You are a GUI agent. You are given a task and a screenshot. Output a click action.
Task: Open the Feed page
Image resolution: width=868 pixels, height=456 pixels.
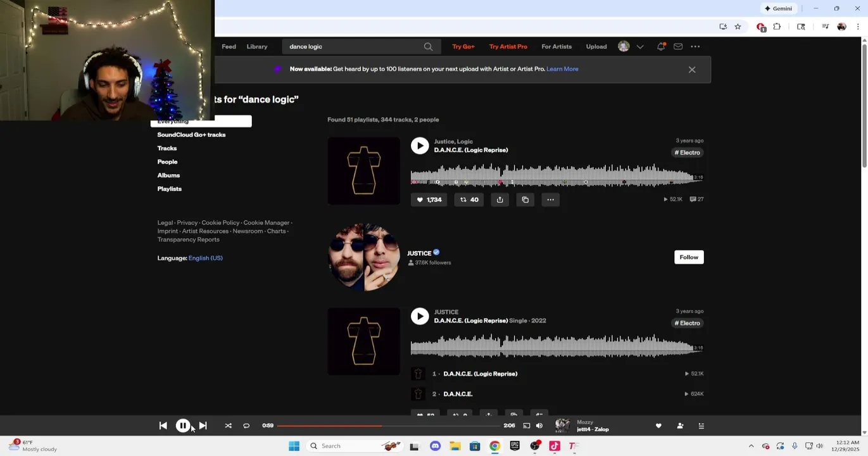tap(229, 47)
